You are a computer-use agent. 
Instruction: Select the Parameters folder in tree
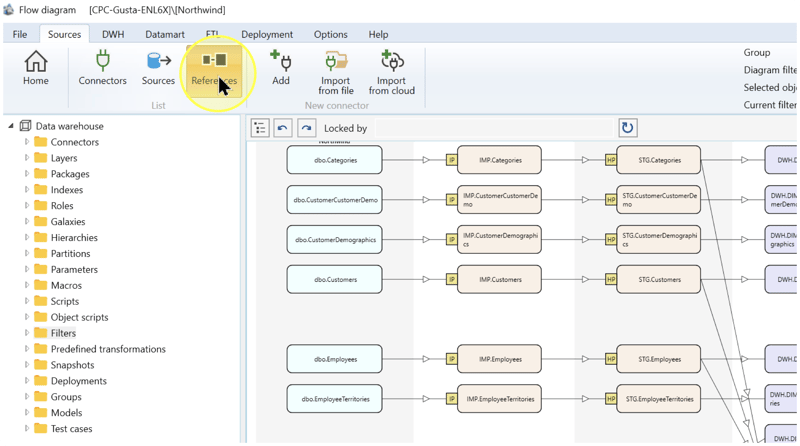(74, 269)
